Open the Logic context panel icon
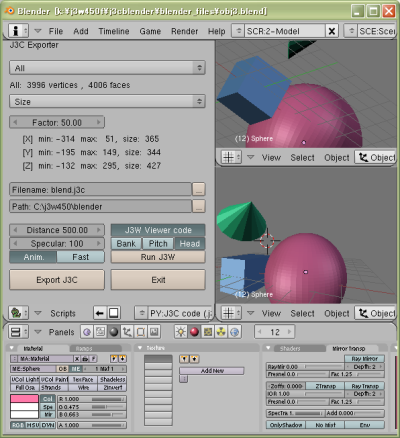This screenshot has height=438, width=400. [87, 332]
